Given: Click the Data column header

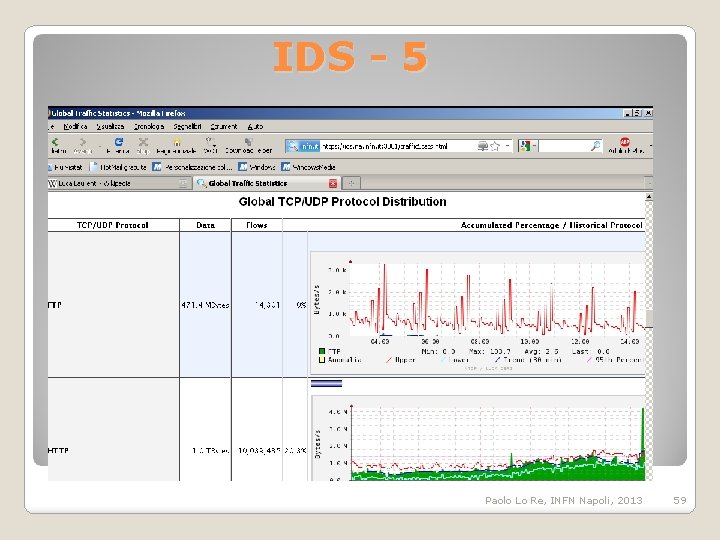Looking at the screenshot, I should [x=205, y=225].
